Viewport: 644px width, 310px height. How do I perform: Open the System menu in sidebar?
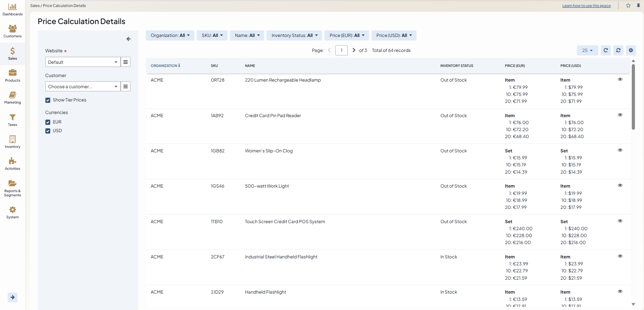pyautogui.click(x=13, y=212)
